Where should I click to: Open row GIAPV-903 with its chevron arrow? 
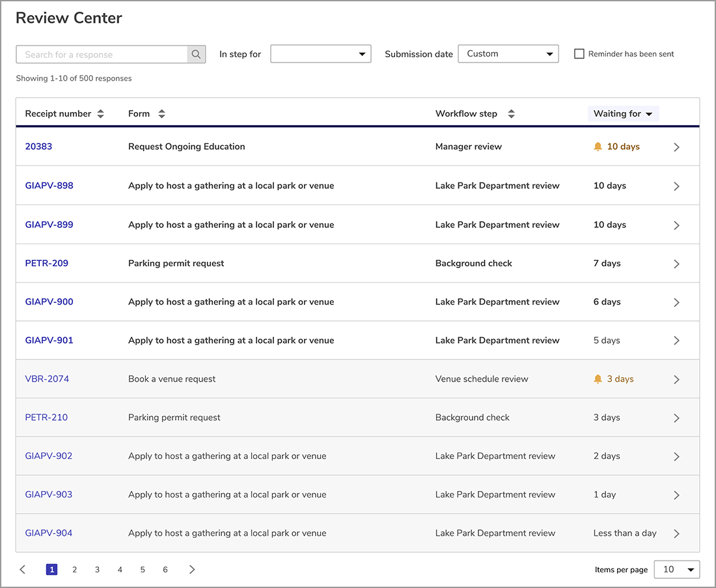[x=677, y=495]
